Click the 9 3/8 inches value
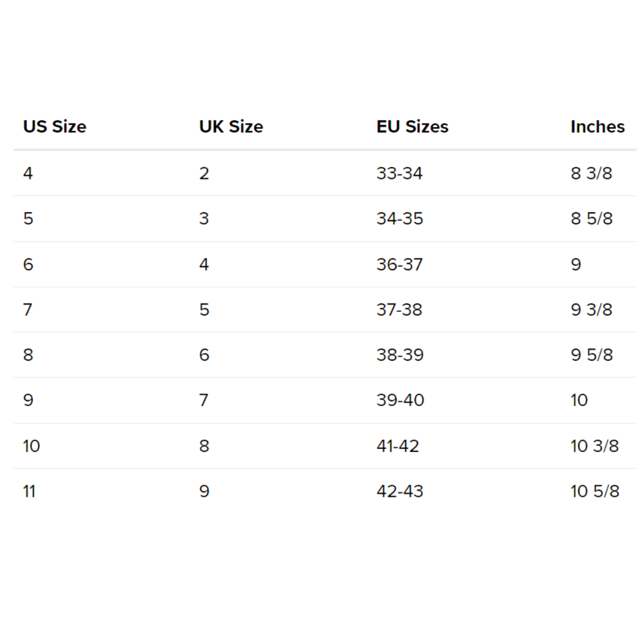The width and height of the screenshot is (644, 644). (x=591, y=309)
